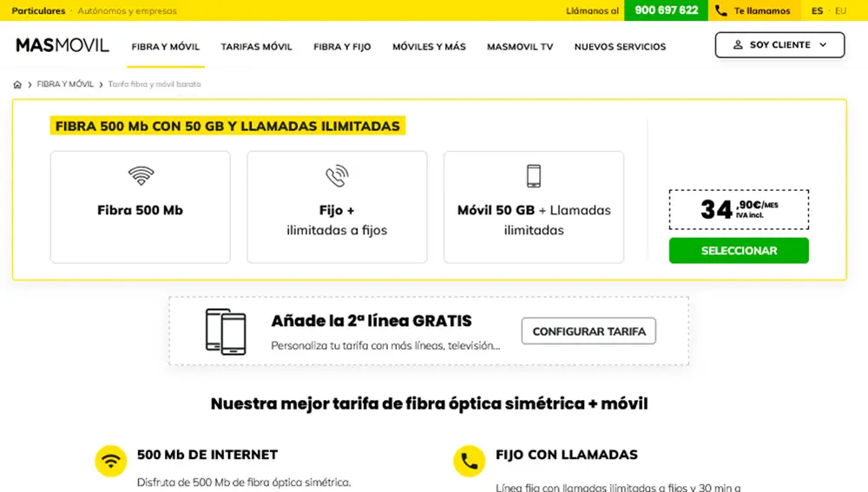868x492 pixels.
Task: Click Disfruta de 500 Mb de fibra text
Action: coord(244,482)
